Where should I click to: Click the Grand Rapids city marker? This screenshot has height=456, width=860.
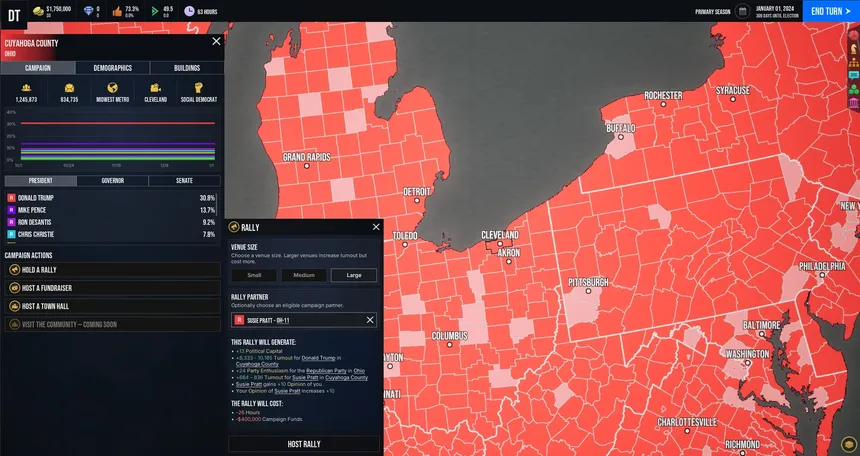click(307, 166)
